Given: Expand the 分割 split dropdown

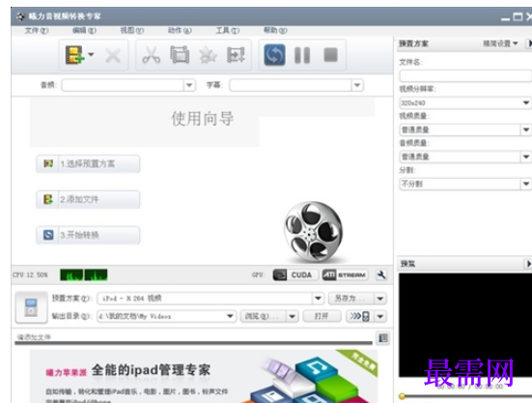Looking at the screenshot, I should point(526,184).
